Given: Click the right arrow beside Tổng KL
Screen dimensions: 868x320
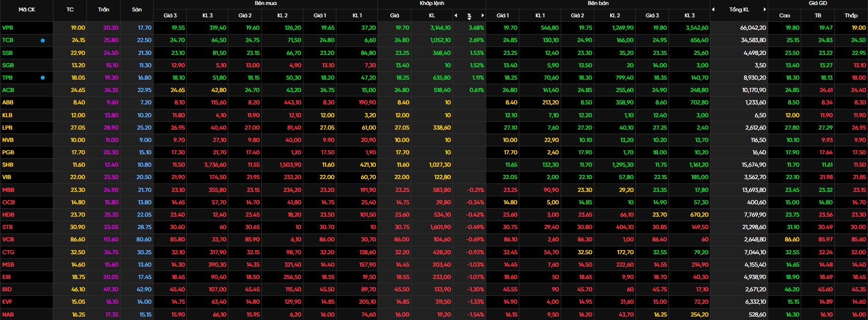Looking at the screenshot, I should tap(765, 9).
